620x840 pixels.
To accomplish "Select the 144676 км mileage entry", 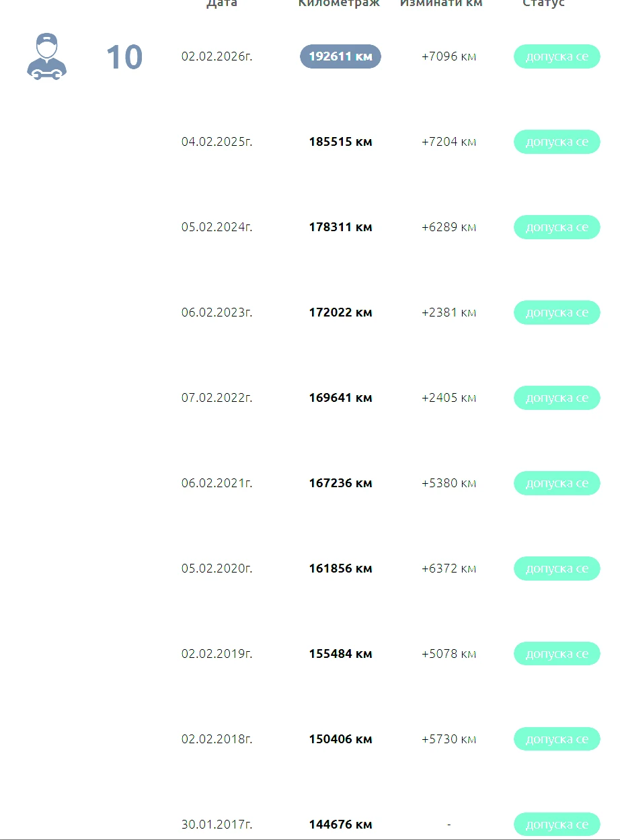I will [340, 825].
